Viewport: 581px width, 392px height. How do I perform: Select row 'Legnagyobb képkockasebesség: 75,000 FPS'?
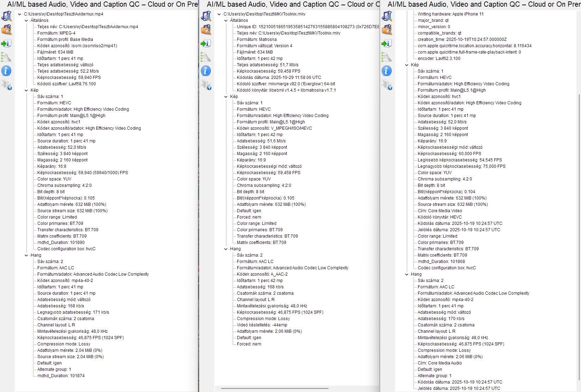461,166
